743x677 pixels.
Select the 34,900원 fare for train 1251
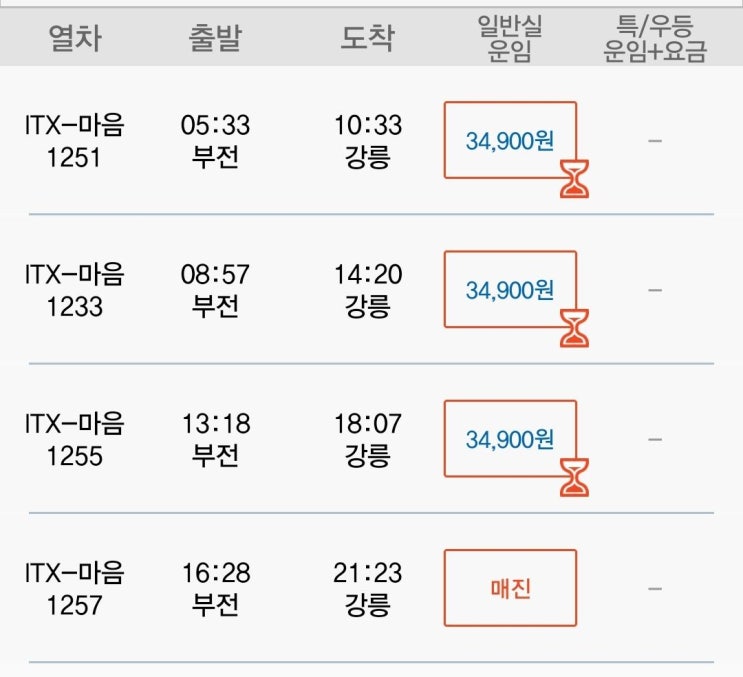pyautogui.click(x=509, y=140)
